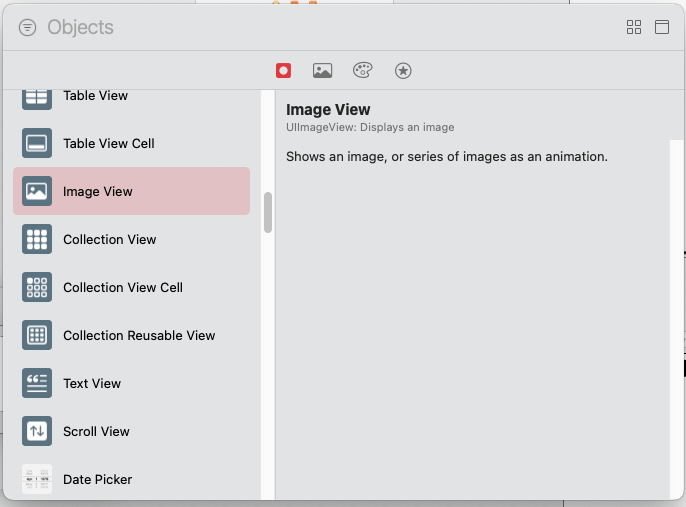Select the red Objects library tab

point(283,70)
